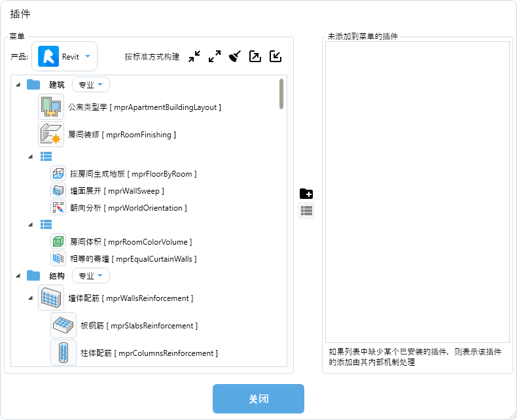Click the expand all arrows icon
The height and width of the screenshot is (420, 517).
coord(215,57)
